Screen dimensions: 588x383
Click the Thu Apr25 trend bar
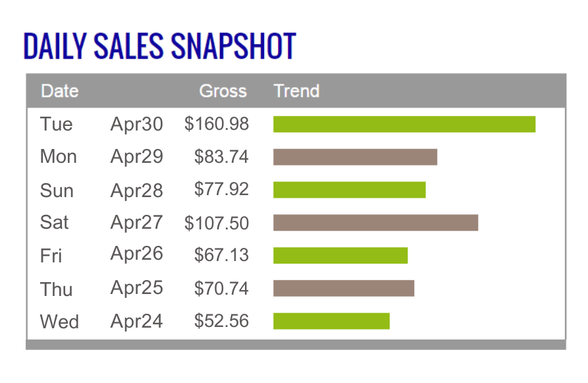[344, 288]
